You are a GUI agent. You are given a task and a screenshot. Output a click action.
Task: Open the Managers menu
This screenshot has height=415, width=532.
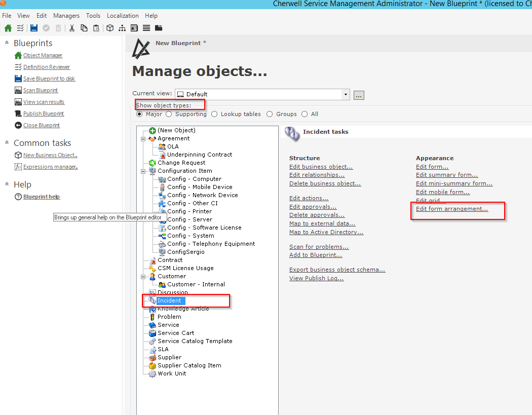[66, 16]
